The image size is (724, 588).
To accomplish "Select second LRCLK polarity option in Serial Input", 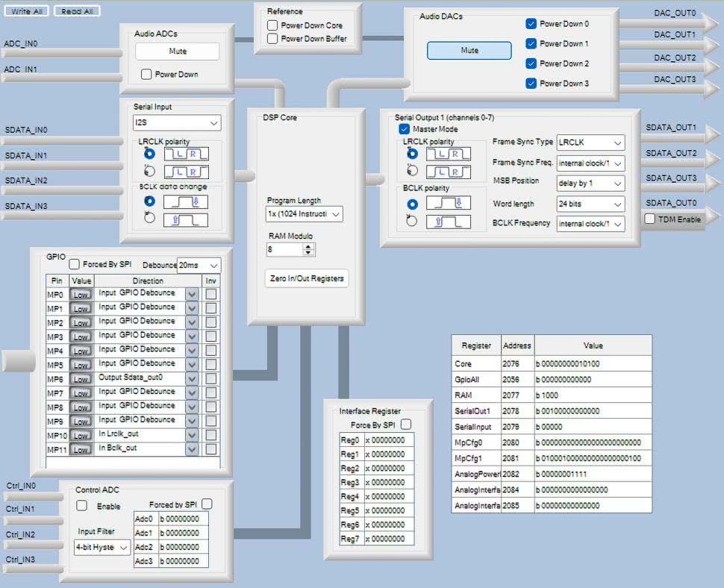I will coord(150,170).
